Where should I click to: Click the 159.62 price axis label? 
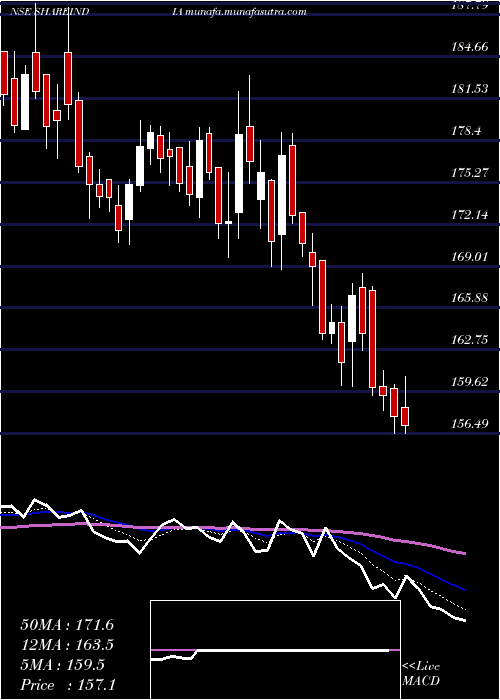click(470, 381)
